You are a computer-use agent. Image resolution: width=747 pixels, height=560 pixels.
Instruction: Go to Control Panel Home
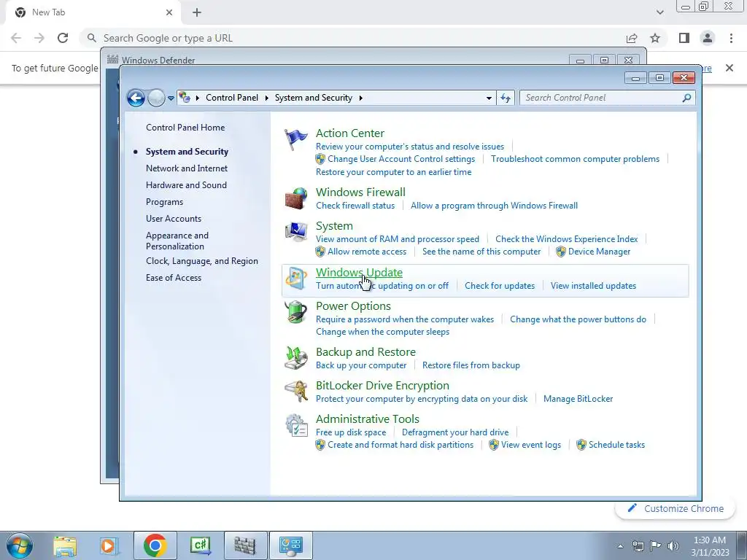[x=185, y=128]
